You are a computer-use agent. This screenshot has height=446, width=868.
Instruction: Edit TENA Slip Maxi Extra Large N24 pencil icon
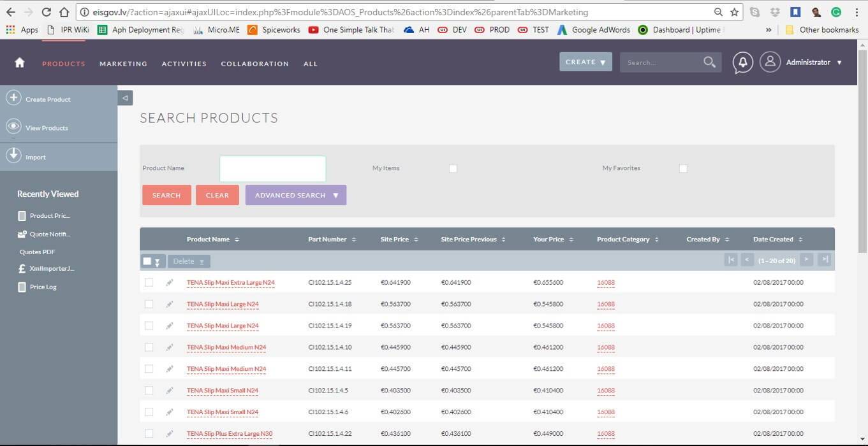(169, 282)
